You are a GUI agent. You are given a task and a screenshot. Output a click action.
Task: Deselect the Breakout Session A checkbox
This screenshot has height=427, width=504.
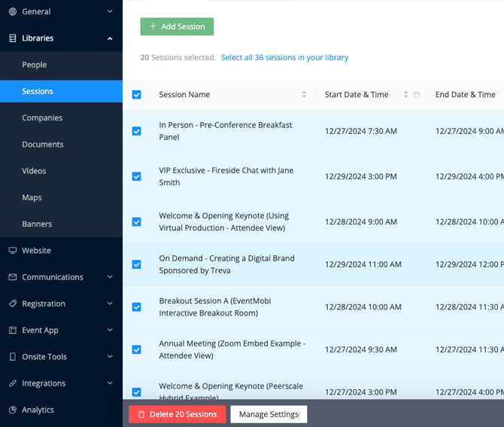(x=136, y=307)
